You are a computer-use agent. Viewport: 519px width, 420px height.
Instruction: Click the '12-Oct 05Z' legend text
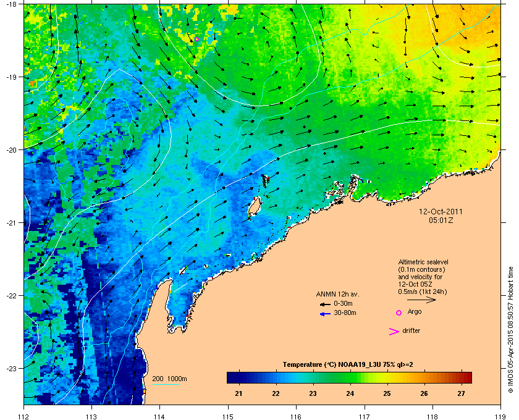click(x=415, y=284)
